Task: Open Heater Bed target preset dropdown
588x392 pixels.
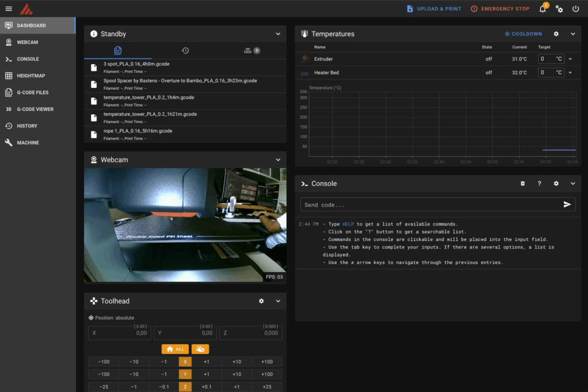Action: (x=570, y=73)
